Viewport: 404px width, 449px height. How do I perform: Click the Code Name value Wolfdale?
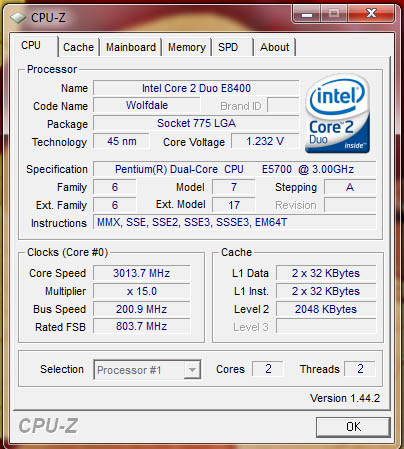tap(147, 106)
